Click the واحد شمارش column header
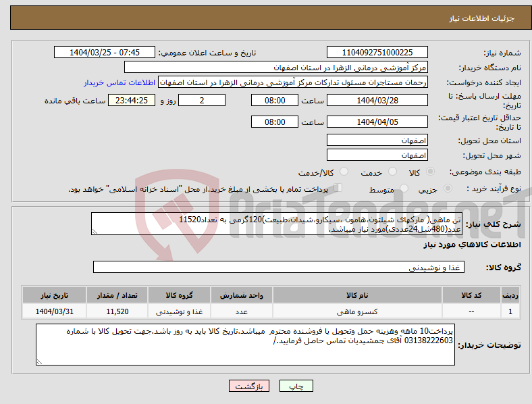Screen dimensions: 532x404 [242, 295]
